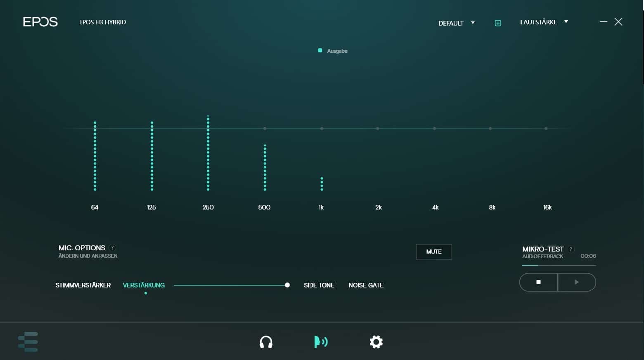Viewport: 644px width, 360px height.
Task: Stop the microphone test recording
Action: coord(538,282)
